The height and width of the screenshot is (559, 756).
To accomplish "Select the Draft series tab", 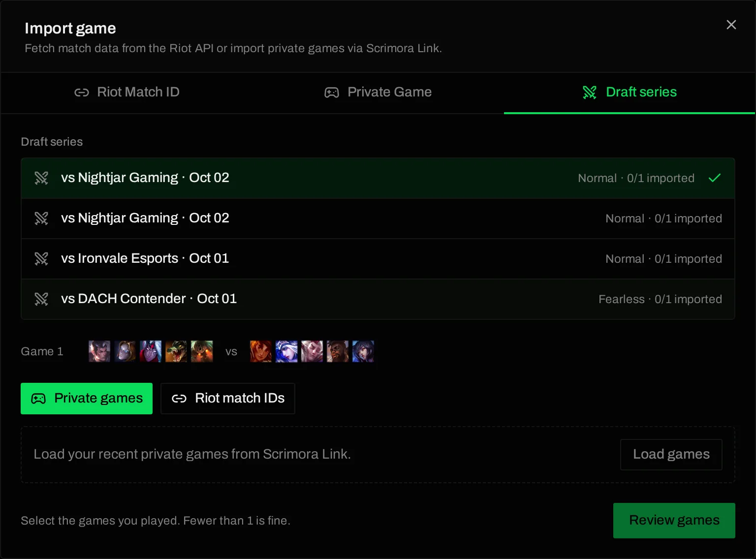I will (630, 93).
